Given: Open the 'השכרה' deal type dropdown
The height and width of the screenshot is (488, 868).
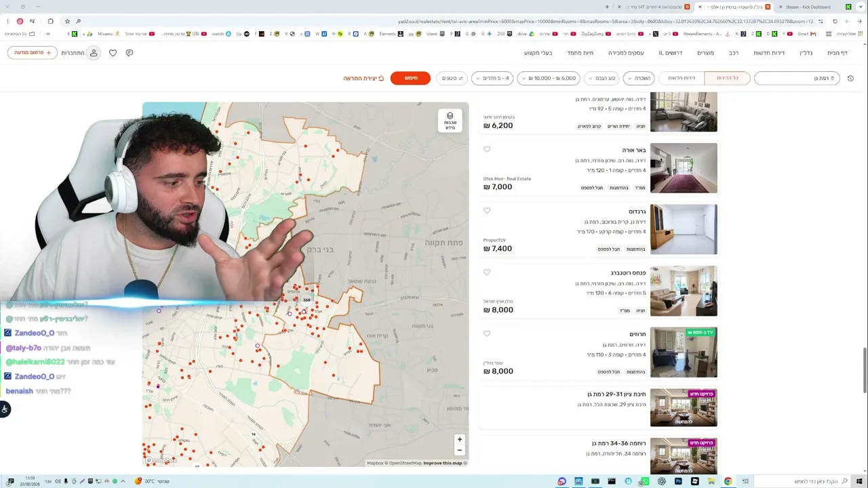Looking at the screenshot, I should tap(639, 78).
